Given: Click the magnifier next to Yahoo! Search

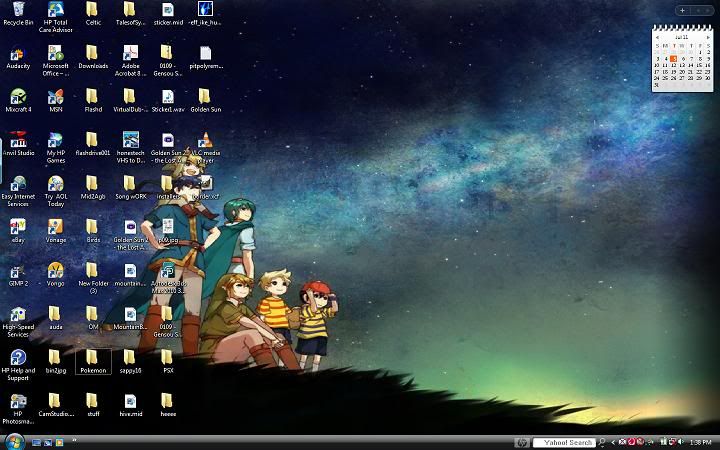Looking at the screenshot, I should pyautogui.click(x=602, y=443).
